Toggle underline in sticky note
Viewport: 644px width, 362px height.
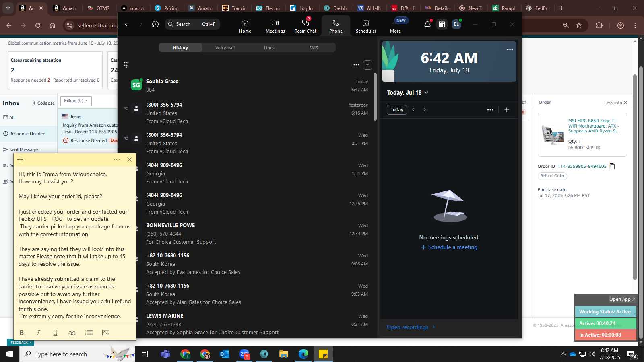point(56,333)
